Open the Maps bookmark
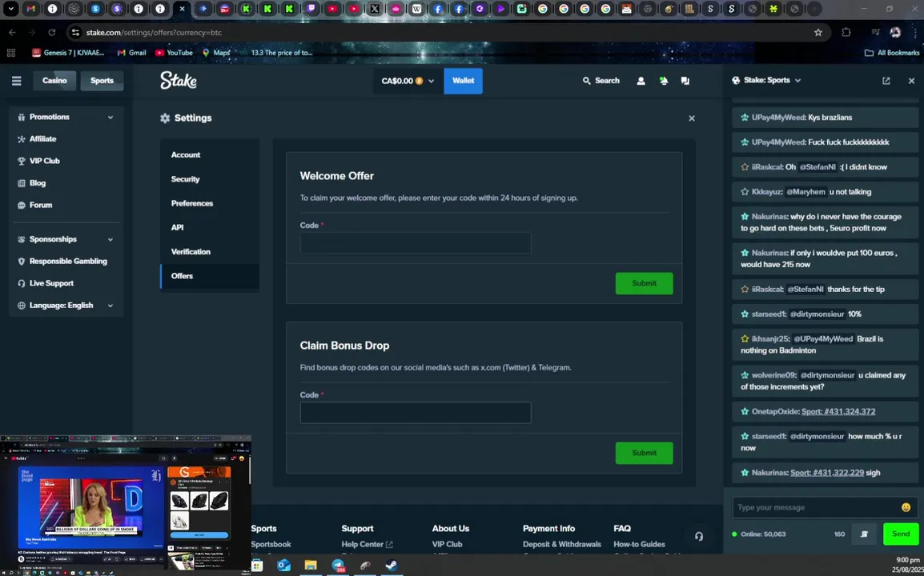 click(216, 53)
